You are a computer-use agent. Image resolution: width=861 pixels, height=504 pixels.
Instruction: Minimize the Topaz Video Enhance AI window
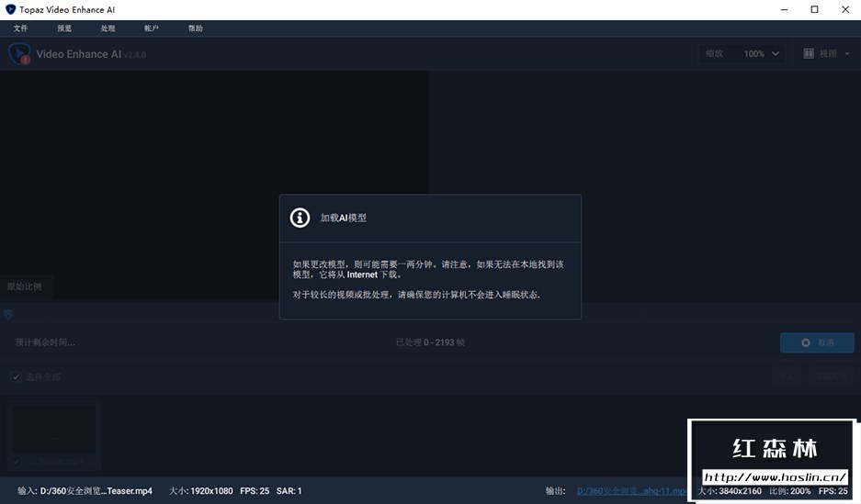(x=784, y=9)
